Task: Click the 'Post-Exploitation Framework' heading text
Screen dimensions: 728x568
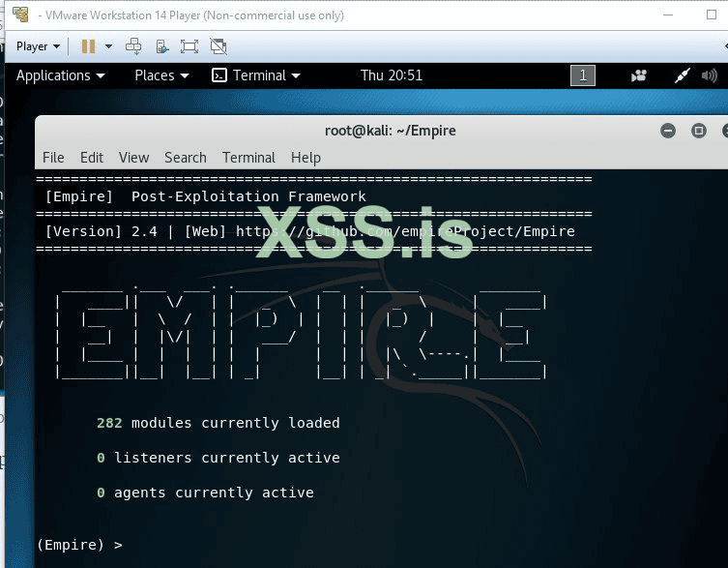Action: (x=248, y=196)
